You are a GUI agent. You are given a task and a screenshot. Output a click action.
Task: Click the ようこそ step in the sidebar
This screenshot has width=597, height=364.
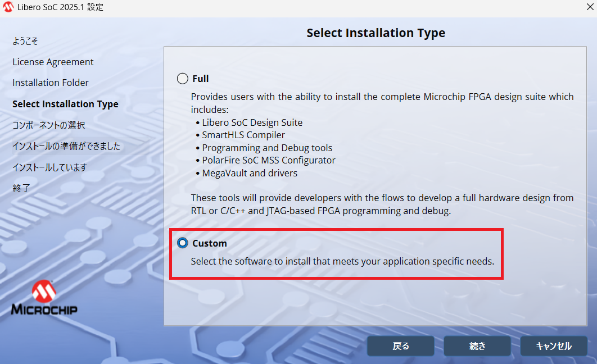(25, 41)
